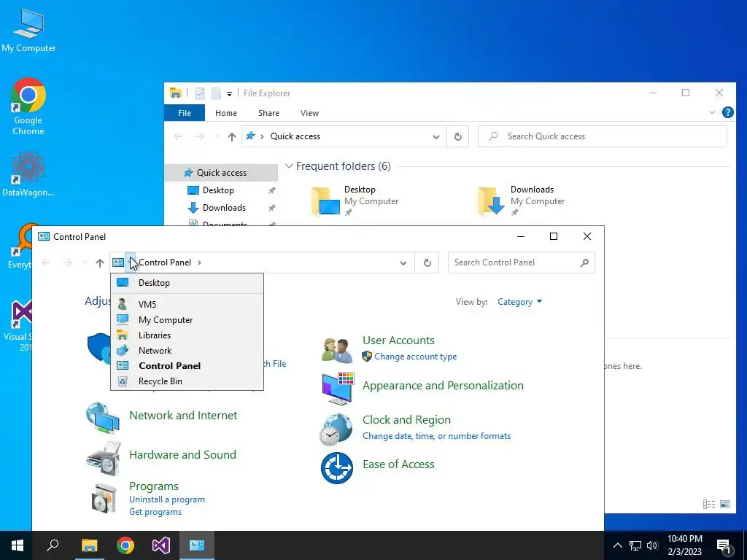Open Appearance and Personalization link
Viewport: 747px width, 560px height.
443,385
